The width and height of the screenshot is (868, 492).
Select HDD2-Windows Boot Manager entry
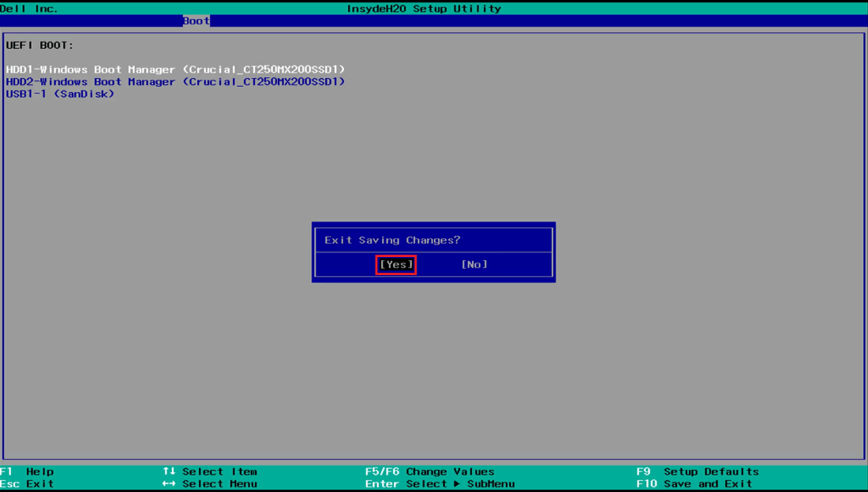click(x=175, y=81)
